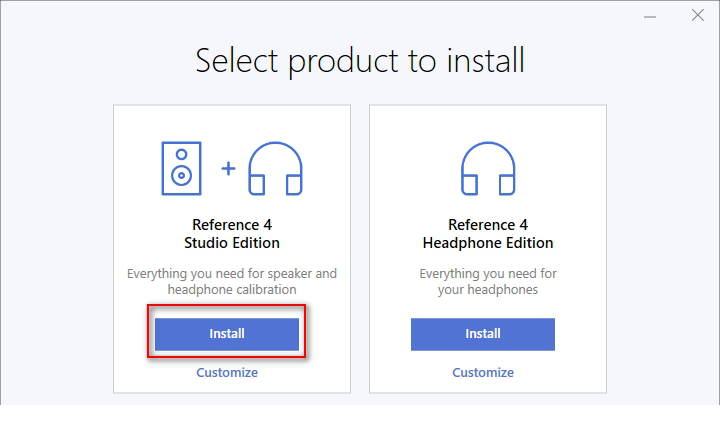The height and width of the screenshot is (421, 720).
Task: Click the headphones icon in Headphone Edition card
Action: (x=488, y=168)
